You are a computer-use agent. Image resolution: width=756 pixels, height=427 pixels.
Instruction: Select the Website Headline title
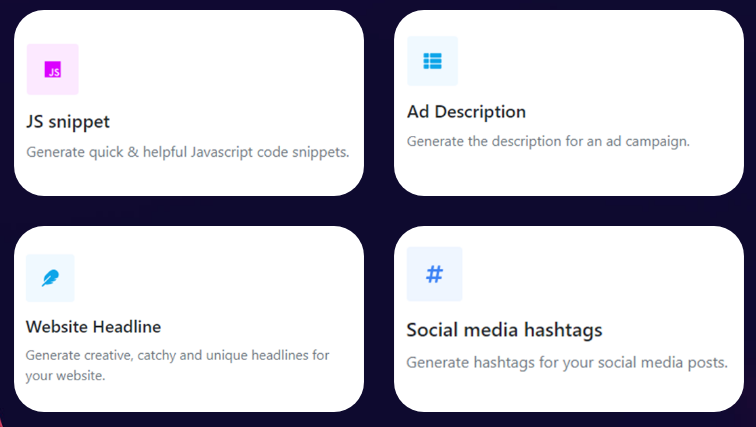click(94, 327)
